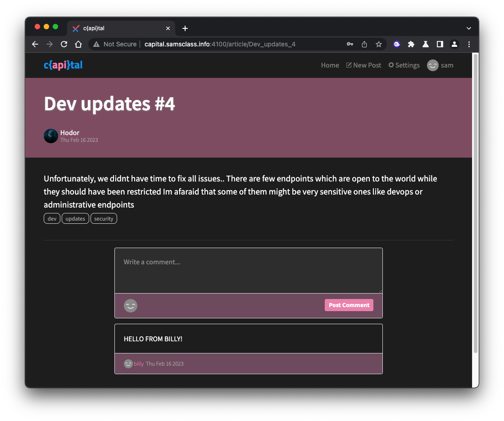Click the Write a comment text area

248,271
